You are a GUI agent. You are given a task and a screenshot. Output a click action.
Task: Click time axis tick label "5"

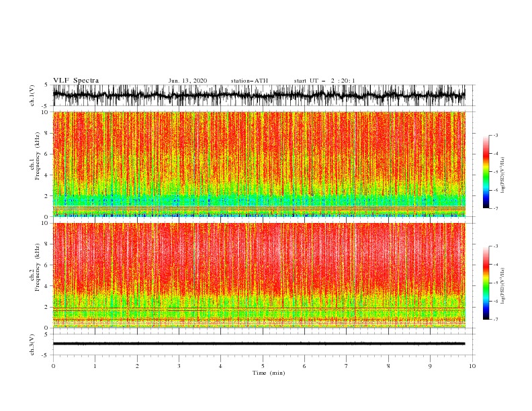click(x=263, y=366)
